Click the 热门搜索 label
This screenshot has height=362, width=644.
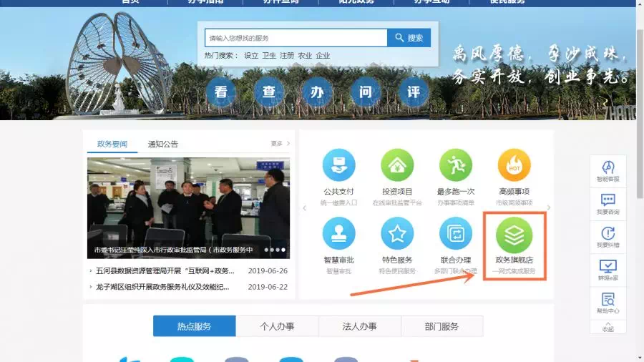pyautogui.click(x=221, y=55)
